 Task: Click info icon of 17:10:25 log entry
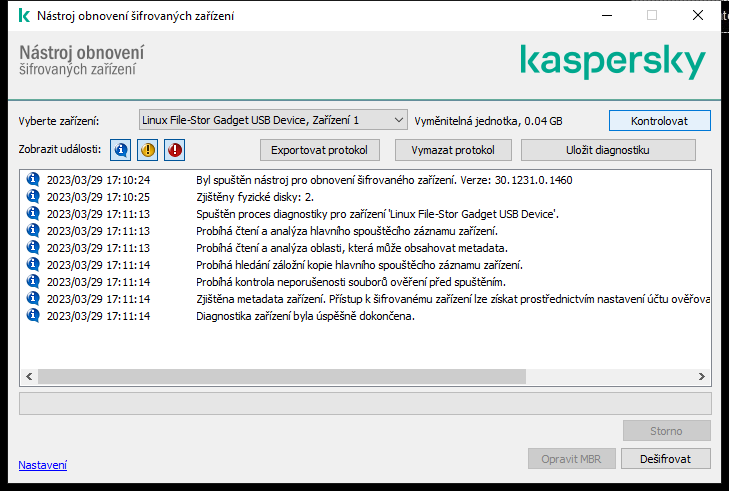33,196
